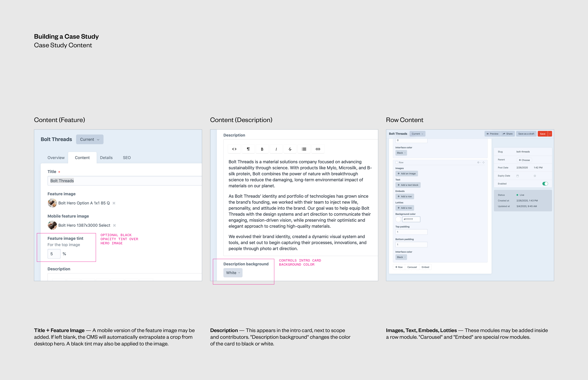Open the SEO tab
The height and width of the screenshot is (380, 588).
tap(127, 158)
